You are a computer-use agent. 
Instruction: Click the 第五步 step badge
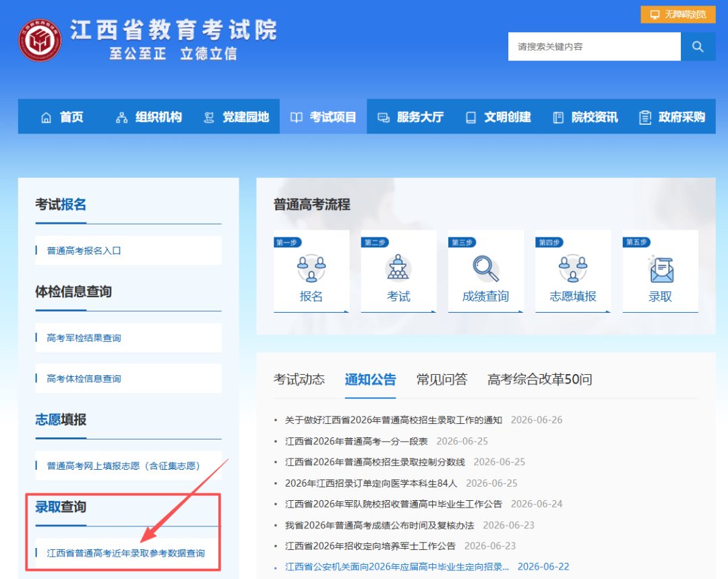(636, 243)
